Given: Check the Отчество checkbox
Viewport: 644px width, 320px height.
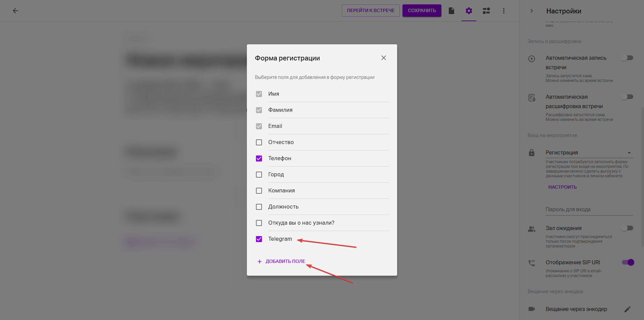Looking at the screenshot, I should click(259, 142).
